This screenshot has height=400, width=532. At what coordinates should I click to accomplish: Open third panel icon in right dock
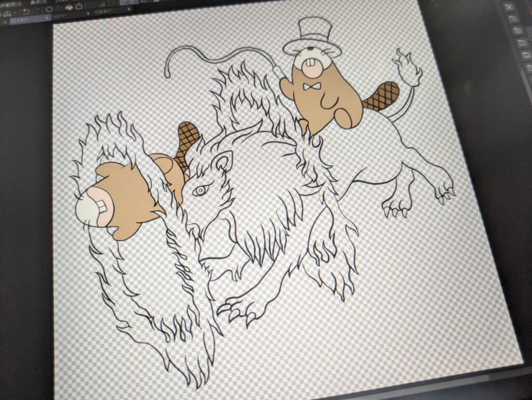pos(517,31)
